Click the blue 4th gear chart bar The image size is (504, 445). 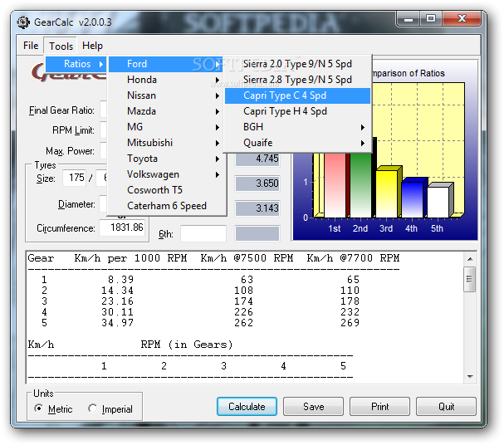click(413, 199)
